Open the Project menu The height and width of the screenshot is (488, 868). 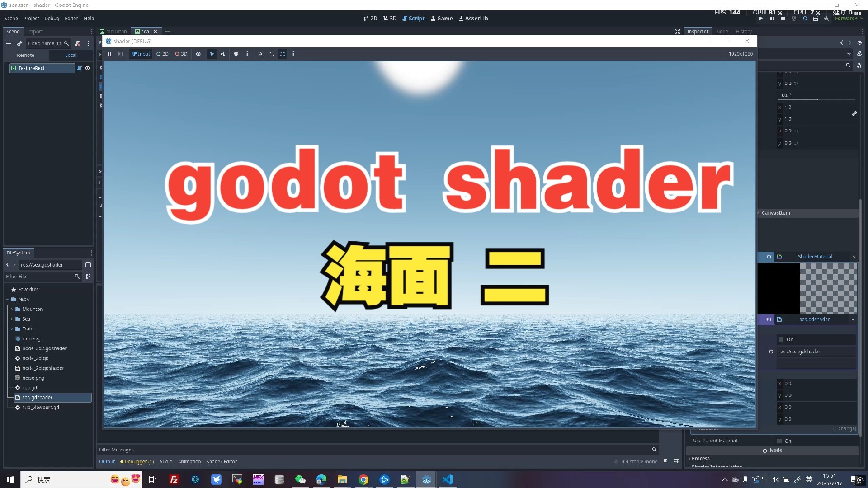click(x=31, y=19)
